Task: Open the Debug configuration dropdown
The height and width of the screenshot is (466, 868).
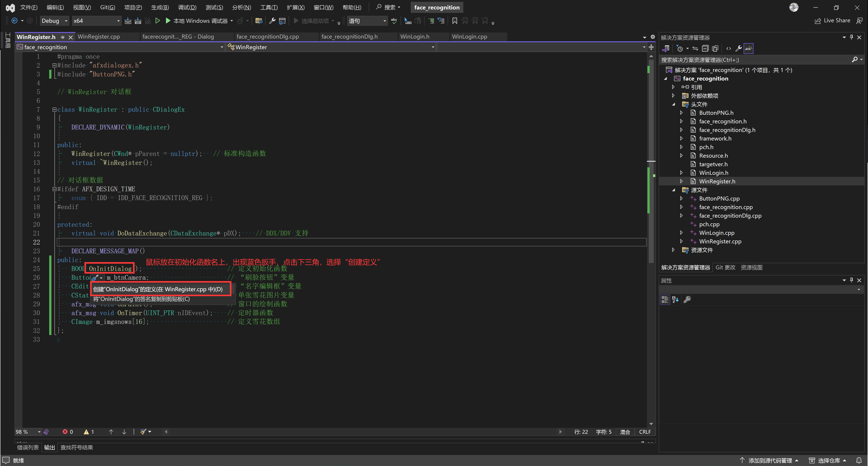Action: [66, 21]
